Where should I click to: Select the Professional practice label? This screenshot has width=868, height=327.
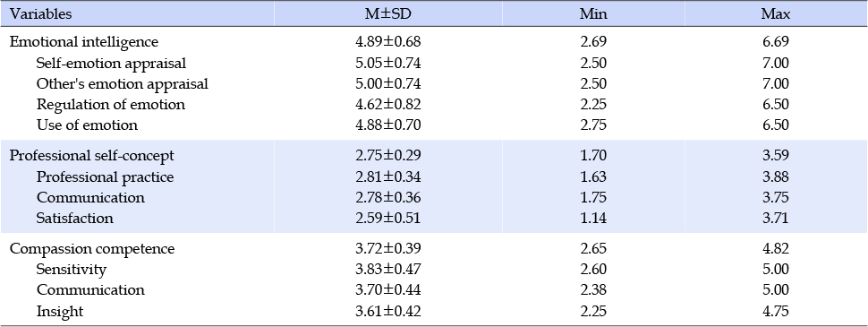pyautogui.click(x=106, y=176)
